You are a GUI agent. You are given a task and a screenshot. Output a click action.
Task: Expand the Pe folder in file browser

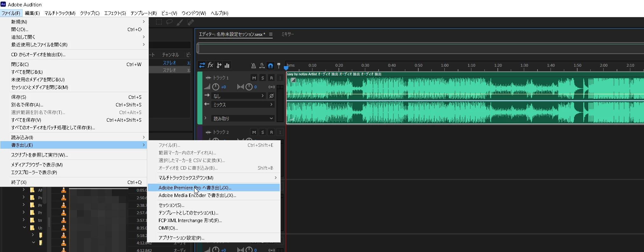[x=24, y=197]
